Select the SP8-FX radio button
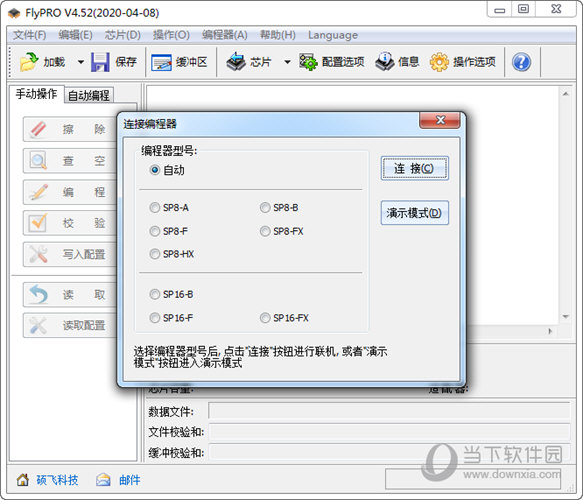 coord(265,231)
